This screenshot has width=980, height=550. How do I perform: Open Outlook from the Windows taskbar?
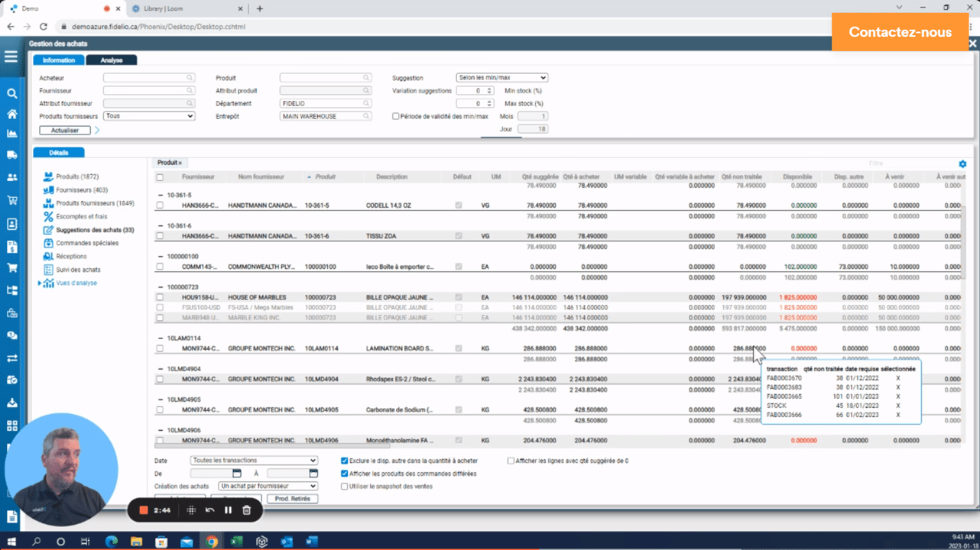(x=287, y=541)
